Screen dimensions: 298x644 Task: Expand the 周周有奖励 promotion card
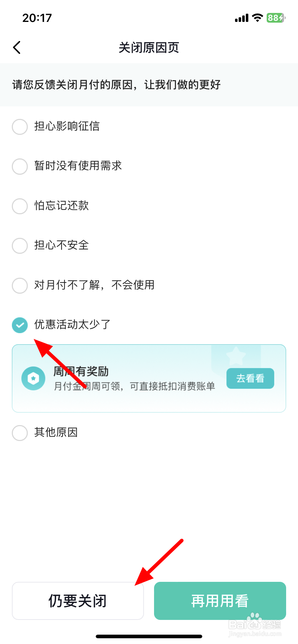coord(149,378)
